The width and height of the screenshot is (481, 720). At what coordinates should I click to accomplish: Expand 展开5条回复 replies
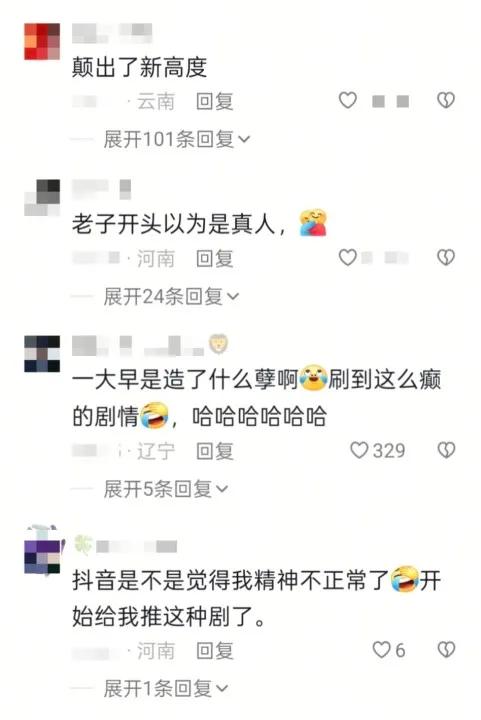coord(166,489)
